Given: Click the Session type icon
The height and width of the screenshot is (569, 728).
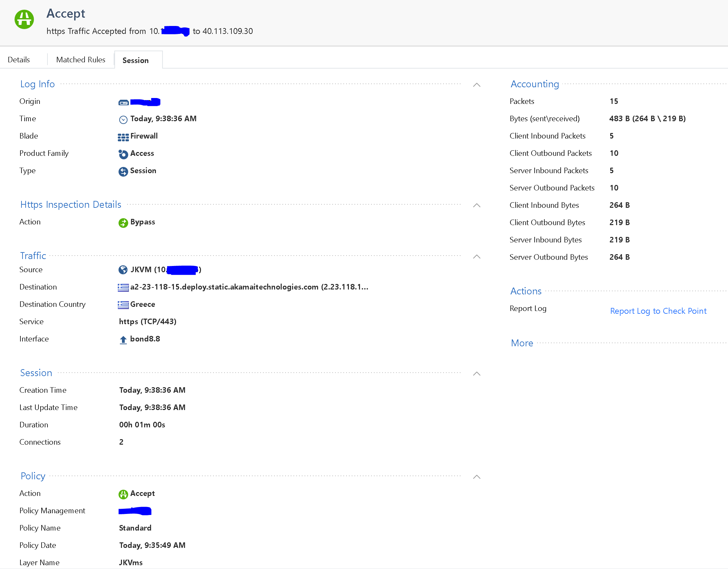Looking at the screenshot, I should (x=123, y=171).
